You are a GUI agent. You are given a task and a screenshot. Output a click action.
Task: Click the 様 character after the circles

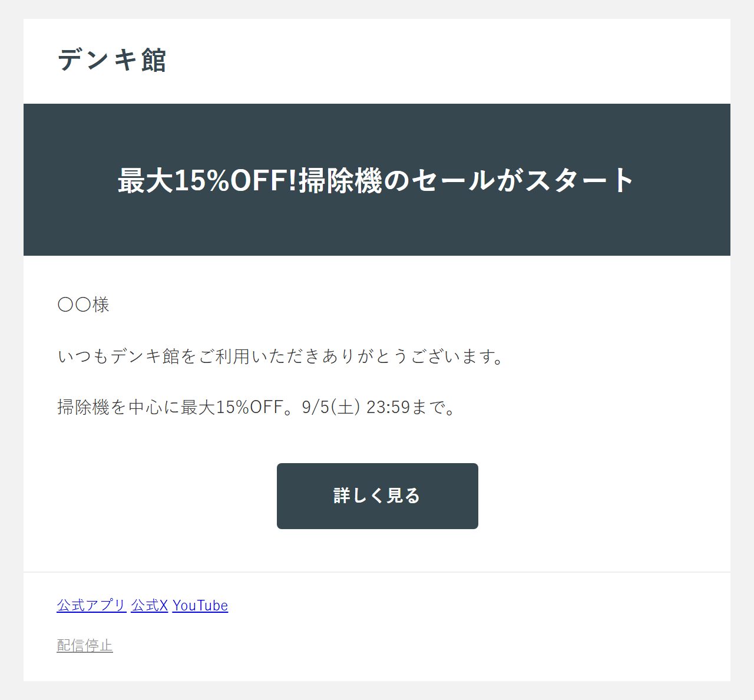[x=101, y=305]
